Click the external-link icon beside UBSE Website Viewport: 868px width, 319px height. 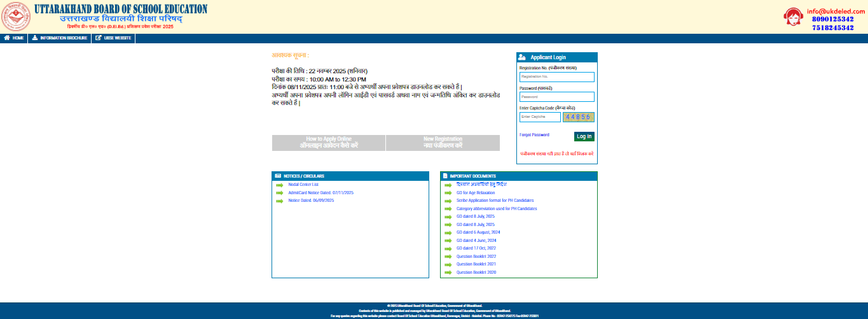click(x=99, y=38)
